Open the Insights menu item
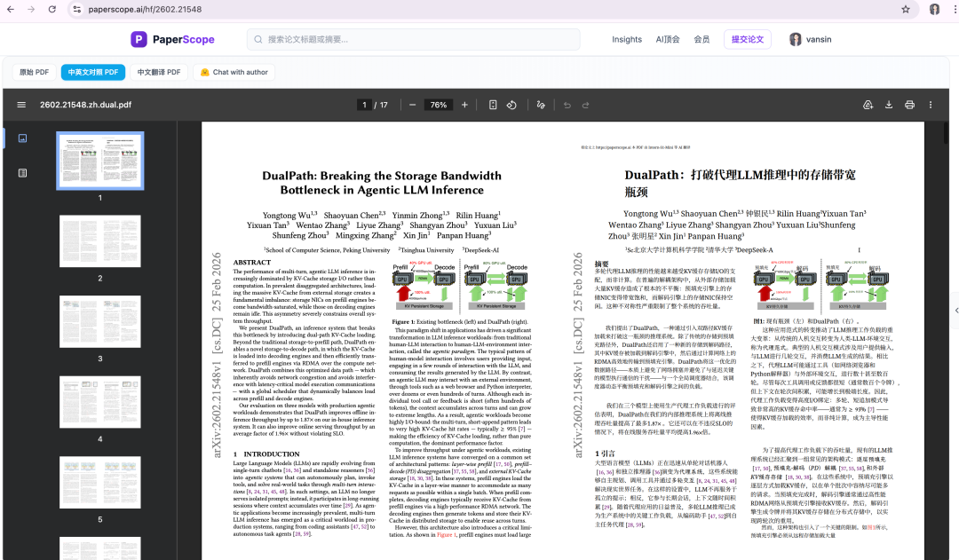 click(x=627, y=39)
